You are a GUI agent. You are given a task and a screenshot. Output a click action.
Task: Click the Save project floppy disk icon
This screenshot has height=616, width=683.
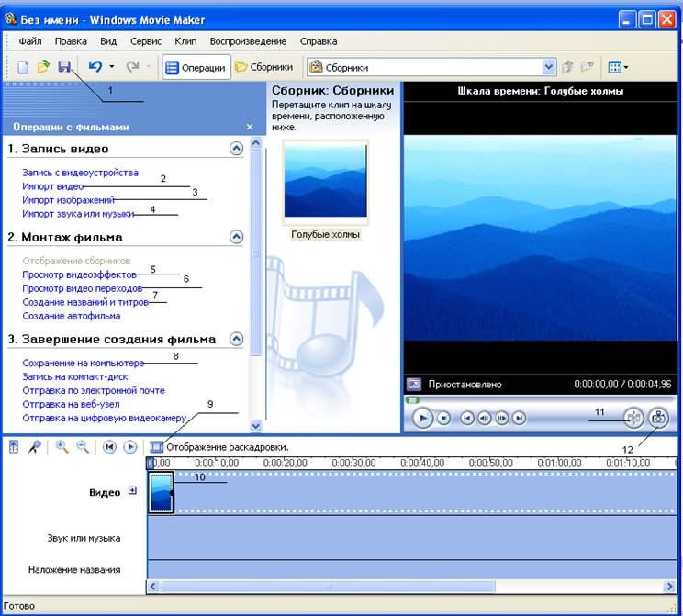64,67
